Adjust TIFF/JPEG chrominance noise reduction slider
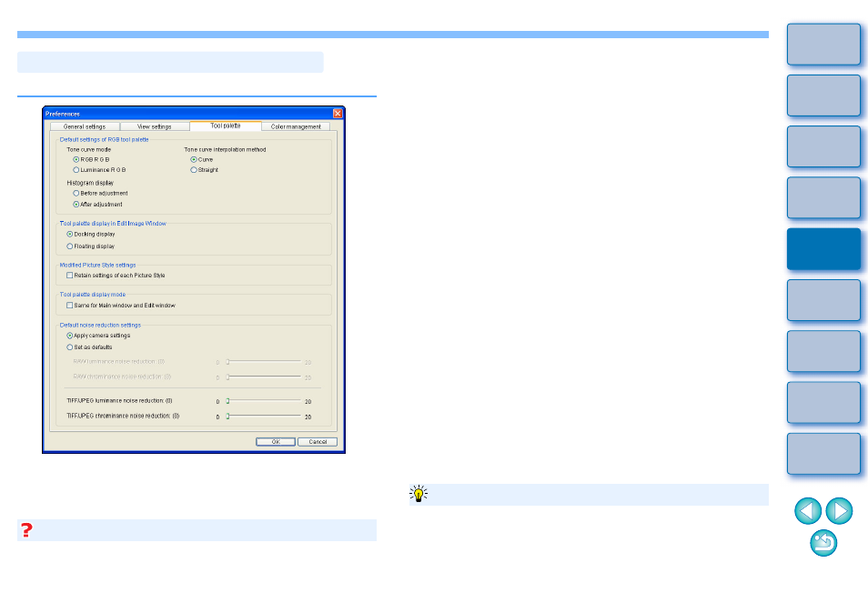868x613 pixels. click(264, 416)
